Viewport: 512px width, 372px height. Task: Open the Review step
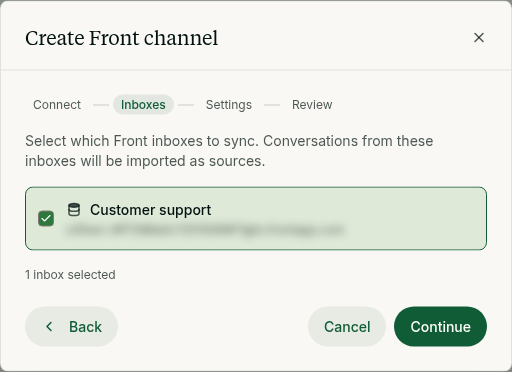pos(312,105)
